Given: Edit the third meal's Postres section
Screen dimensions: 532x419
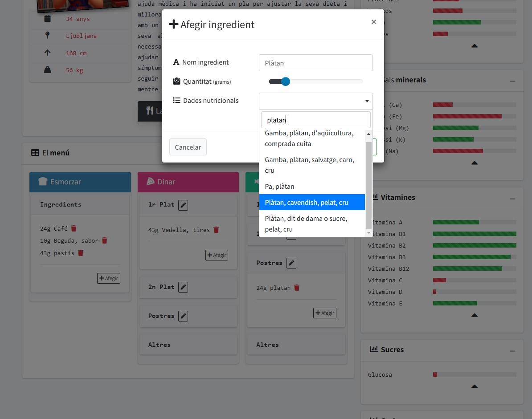Looking at the screenshot, I should point(291,263).
